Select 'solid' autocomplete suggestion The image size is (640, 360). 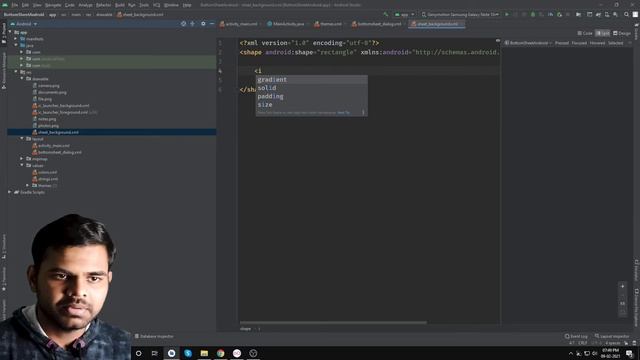click(311, 88)
